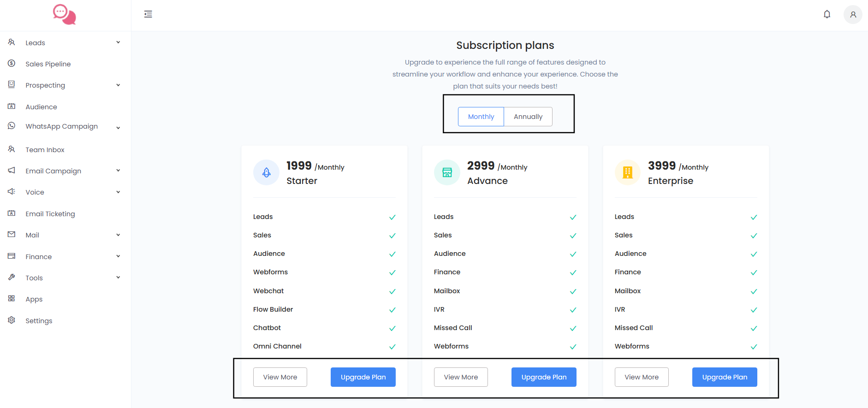Click the profile avatar
868x408 pixels.
coord(853,14)
